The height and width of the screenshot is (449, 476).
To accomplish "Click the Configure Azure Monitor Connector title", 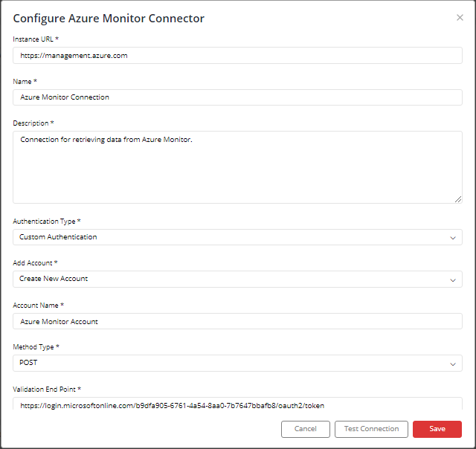I will (x=109, y=19).
